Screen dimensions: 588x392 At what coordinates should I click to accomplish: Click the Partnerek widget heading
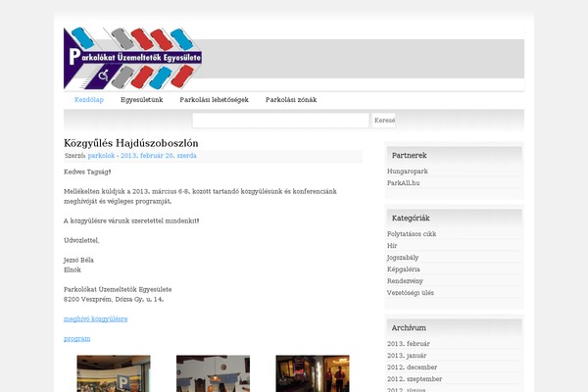pyautogui.click(x=409, y=155)
